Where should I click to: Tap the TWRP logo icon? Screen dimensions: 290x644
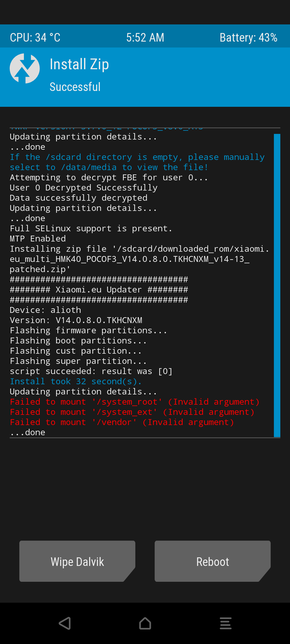(25, 68)
